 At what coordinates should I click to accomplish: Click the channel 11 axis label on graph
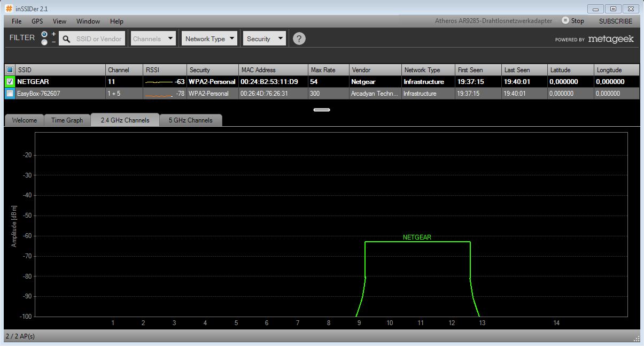(x=421, y=323)
